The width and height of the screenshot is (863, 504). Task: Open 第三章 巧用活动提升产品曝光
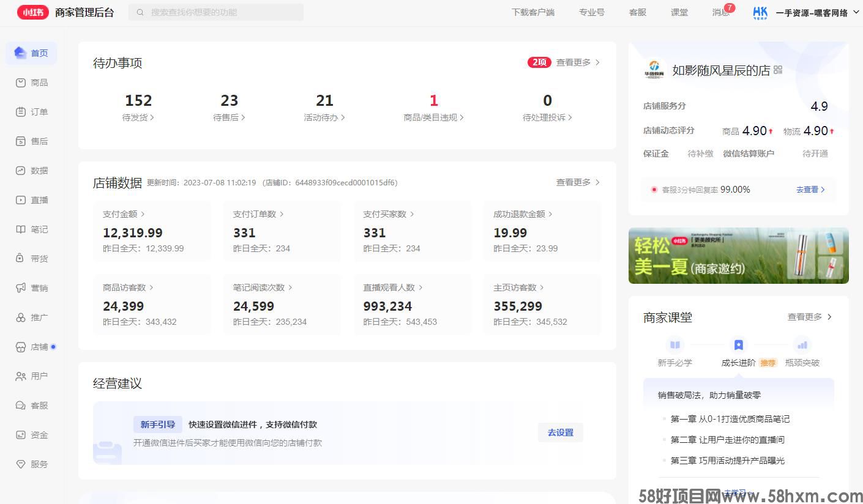[728, 461]
